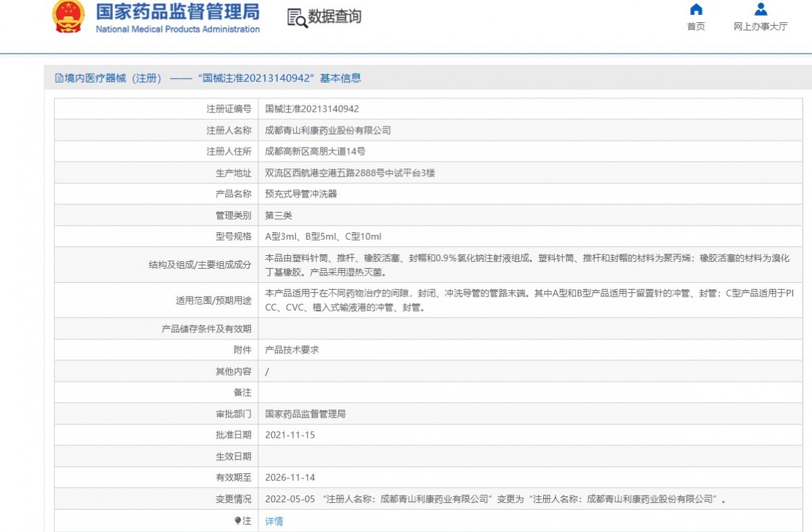Click 批准日期 label
The height and width of the screenshot is (532, 812).
coord(233,435)
